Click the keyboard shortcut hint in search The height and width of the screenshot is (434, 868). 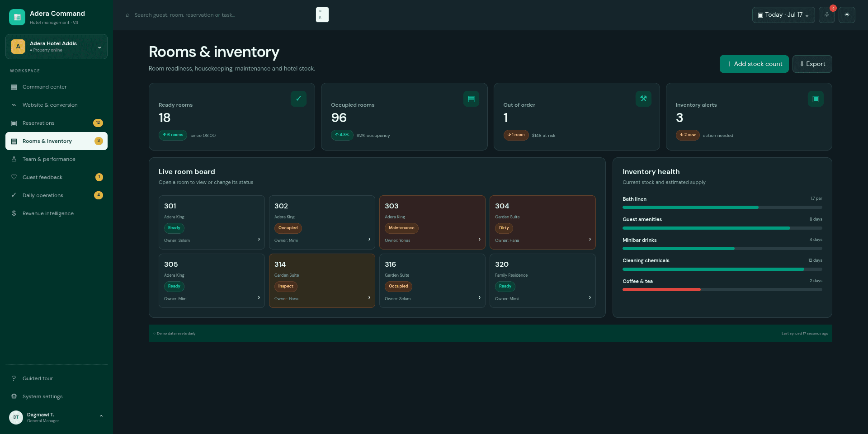322,15
